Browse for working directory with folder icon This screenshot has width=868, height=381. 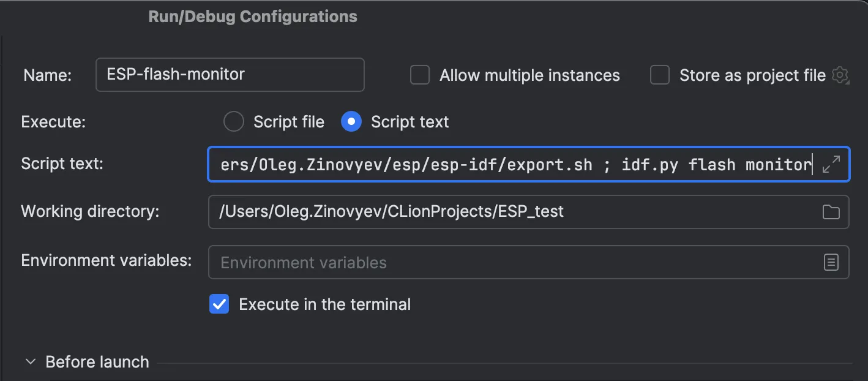831,212
